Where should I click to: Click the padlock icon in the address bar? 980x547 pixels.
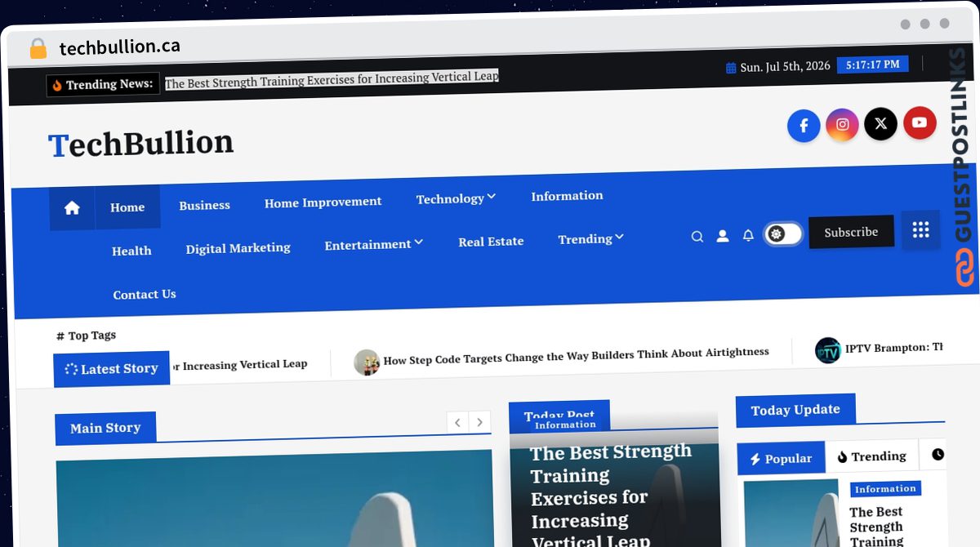tap(38, 48)
